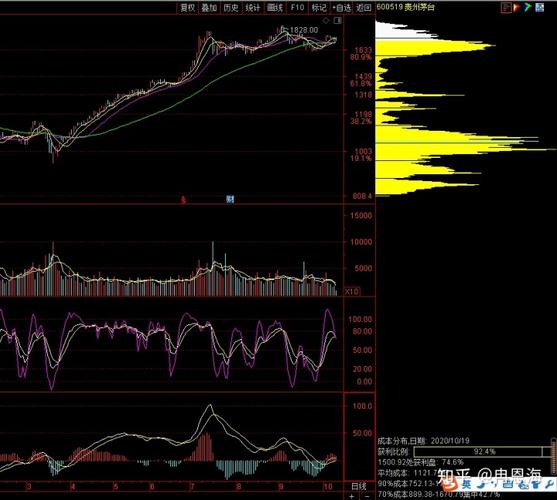Click the 1318 price axis label
Image resolution: width=557 pixels, height=500 pixels.
pyautogui.click(x=363, y=95)
